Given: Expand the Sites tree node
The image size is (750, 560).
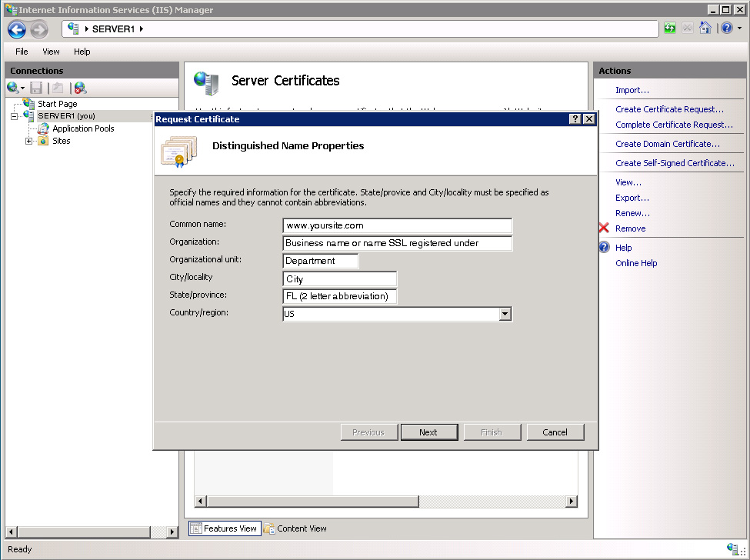Looking at the screenshot, I should point(28,141).
